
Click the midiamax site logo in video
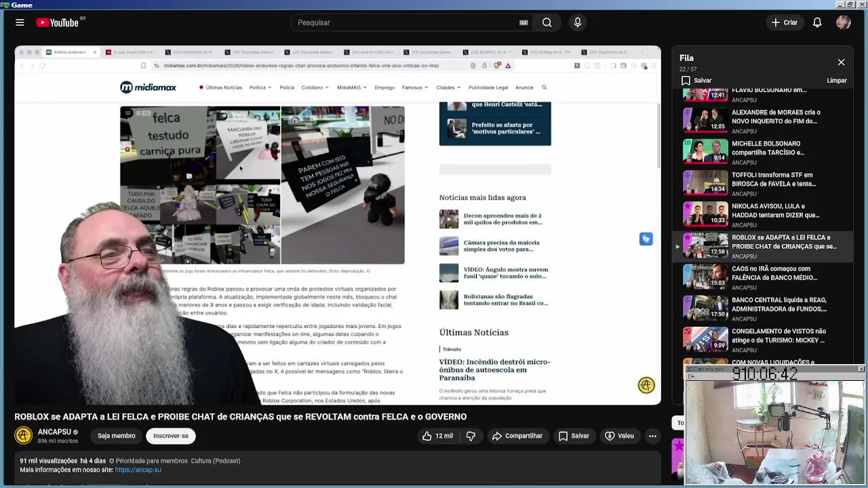click(x=148, y=87)
